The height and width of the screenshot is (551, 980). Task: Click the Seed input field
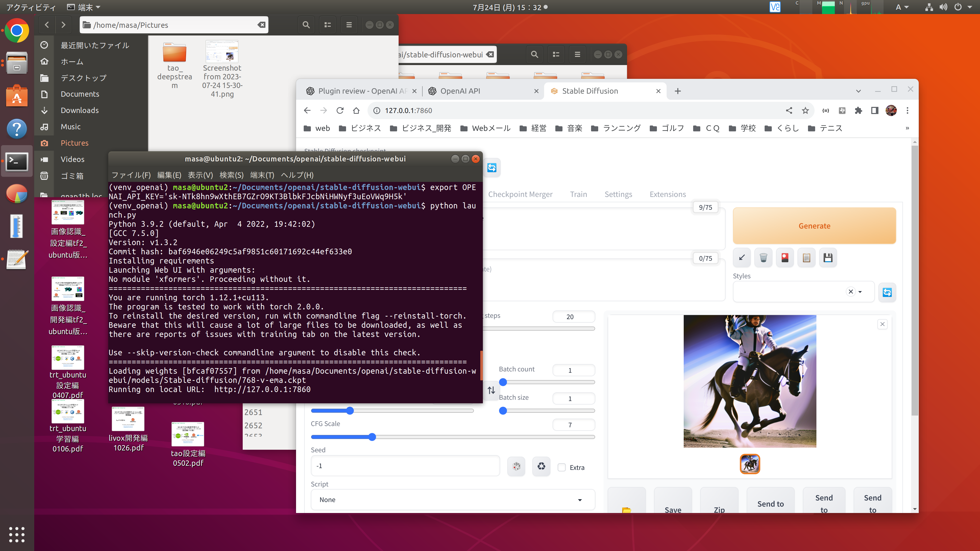405,466
